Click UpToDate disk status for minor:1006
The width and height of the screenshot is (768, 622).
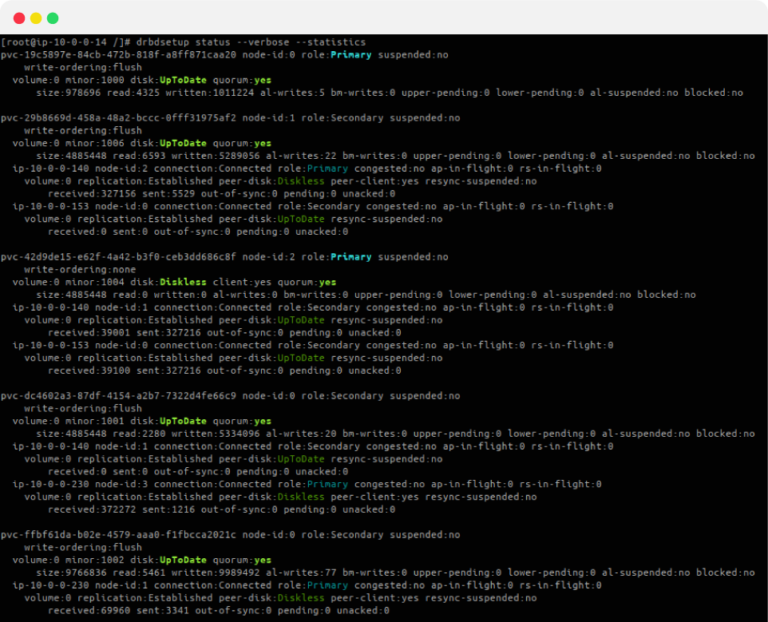pos(183,144)
